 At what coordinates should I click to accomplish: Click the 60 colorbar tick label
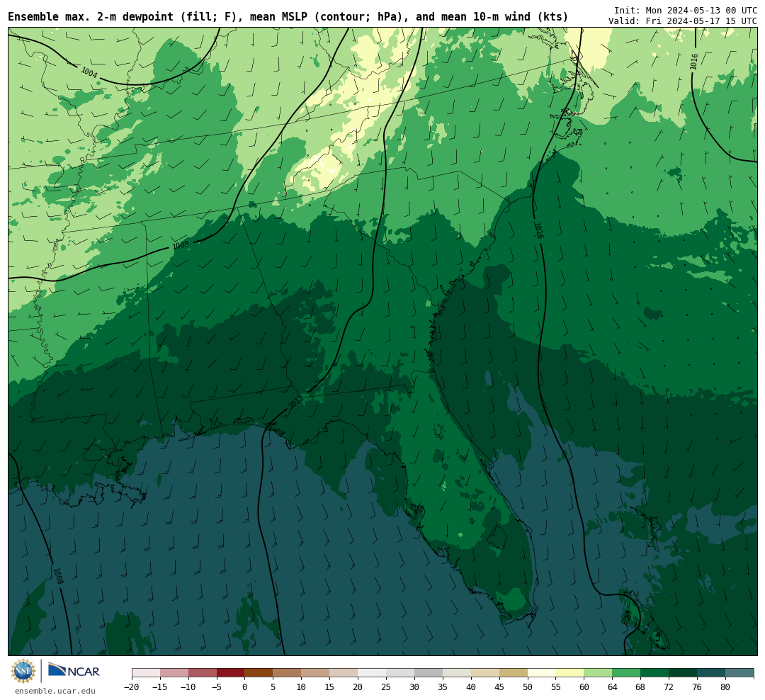click(584, 687)
